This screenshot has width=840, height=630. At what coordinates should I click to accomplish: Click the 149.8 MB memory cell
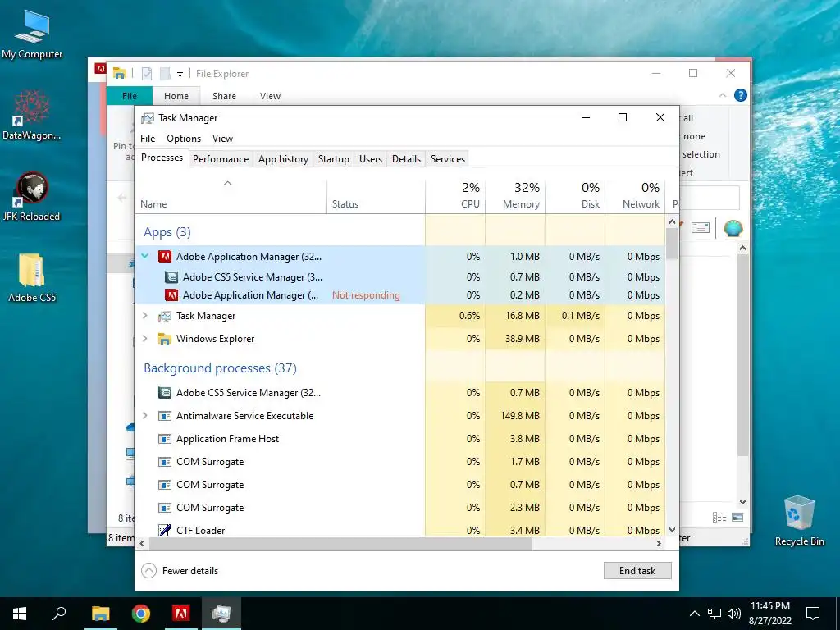[x=515, y=416]
